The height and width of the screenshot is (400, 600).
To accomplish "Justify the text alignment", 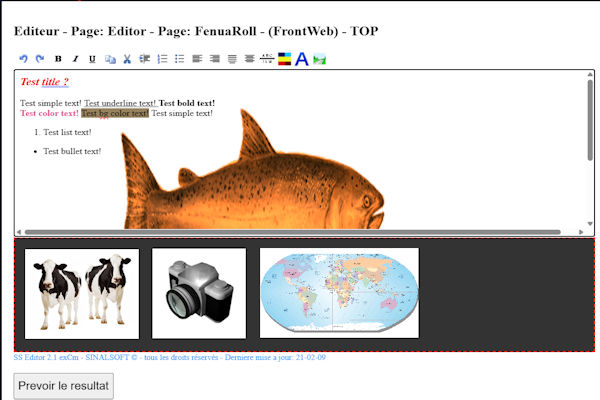I will coord(232,59).
